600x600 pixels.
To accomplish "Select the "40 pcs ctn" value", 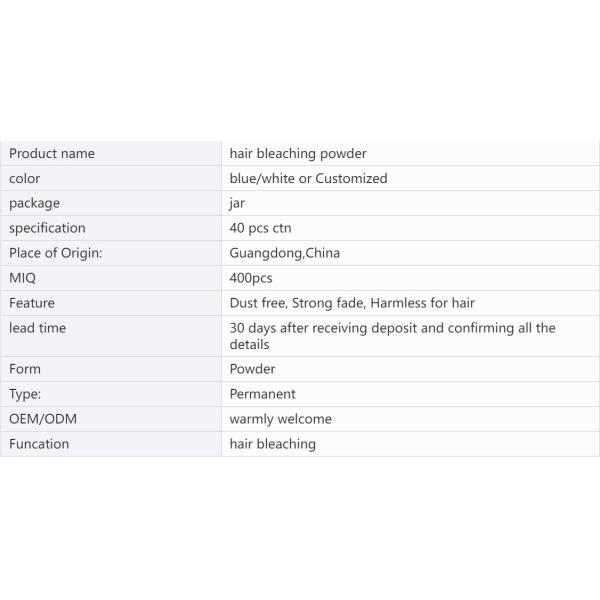I will click(260, 229).
